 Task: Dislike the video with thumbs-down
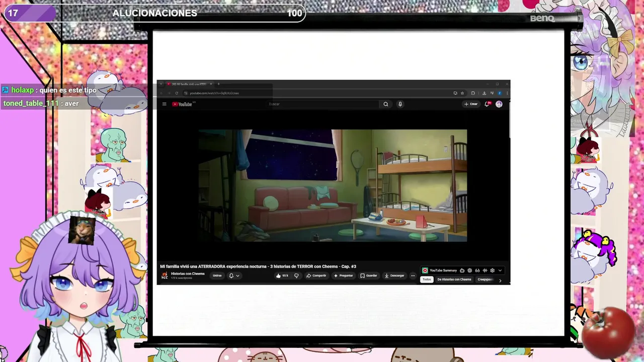296,276
